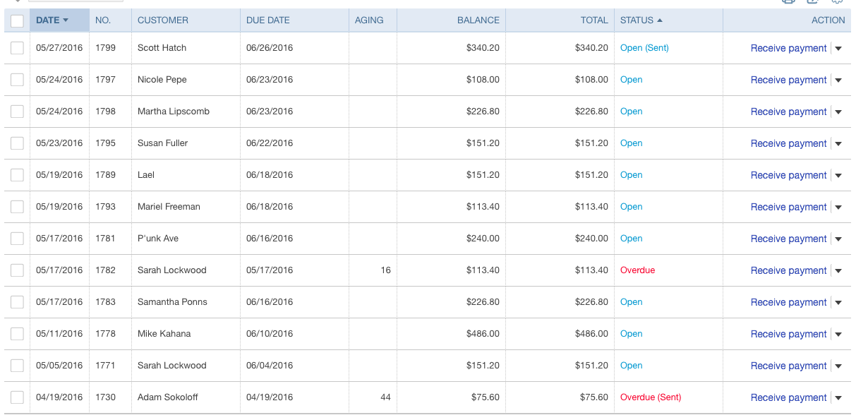Select the checkbox for invoice 1797 Nicole Pepe

tap(18, 80)
